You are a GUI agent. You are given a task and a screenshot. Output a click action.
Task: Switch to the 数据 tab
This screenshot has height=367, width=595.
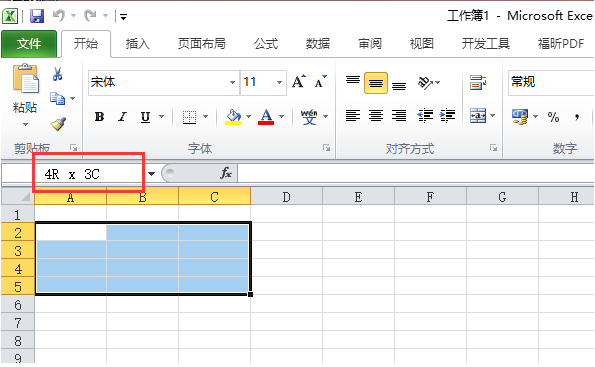(318, 44)
